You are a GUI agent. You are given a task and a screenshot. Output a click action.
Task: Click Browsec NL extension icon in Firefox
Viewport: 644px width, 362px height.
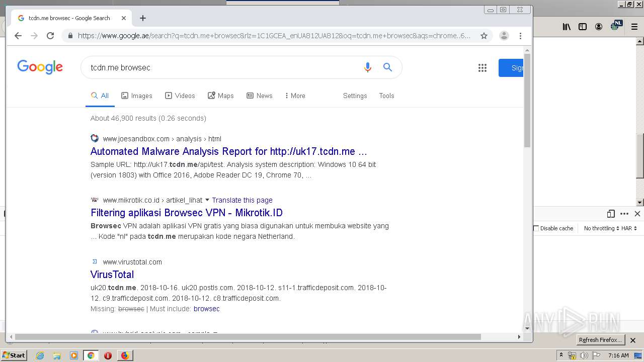(x=616, y=26)
